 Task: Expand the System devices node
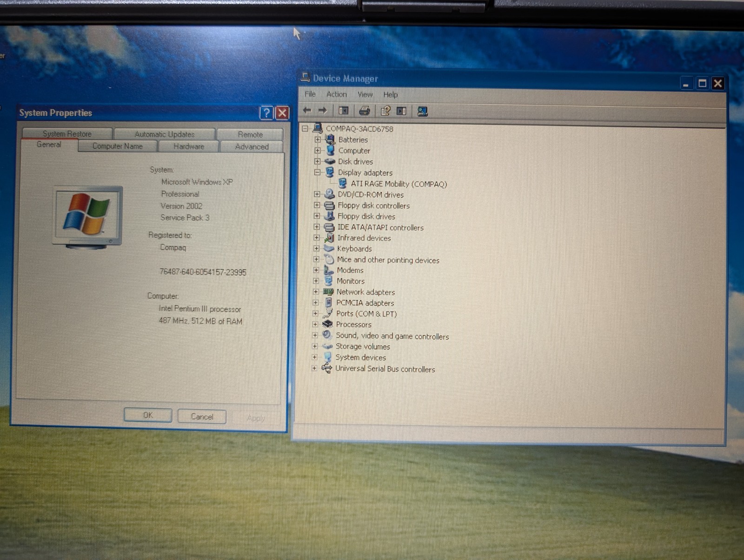[x=315, y=357]
